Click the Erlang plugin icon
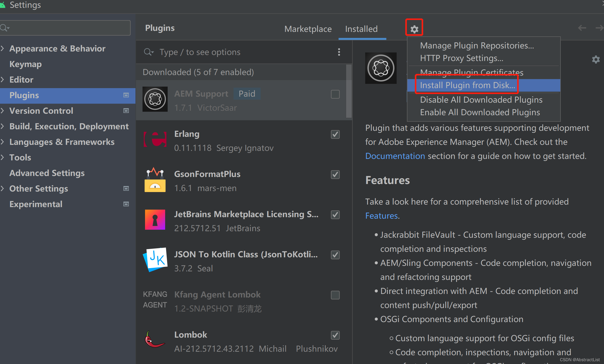 pos(155,139)
